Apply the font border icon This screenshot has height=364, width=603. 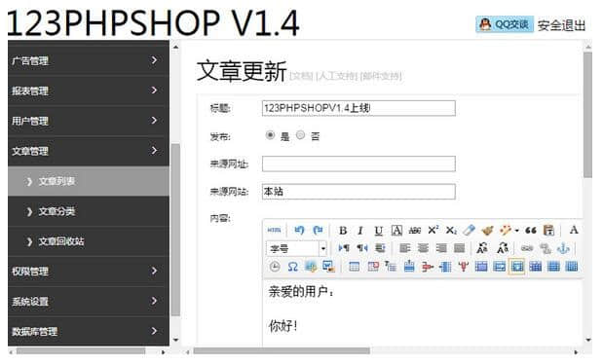396,231
